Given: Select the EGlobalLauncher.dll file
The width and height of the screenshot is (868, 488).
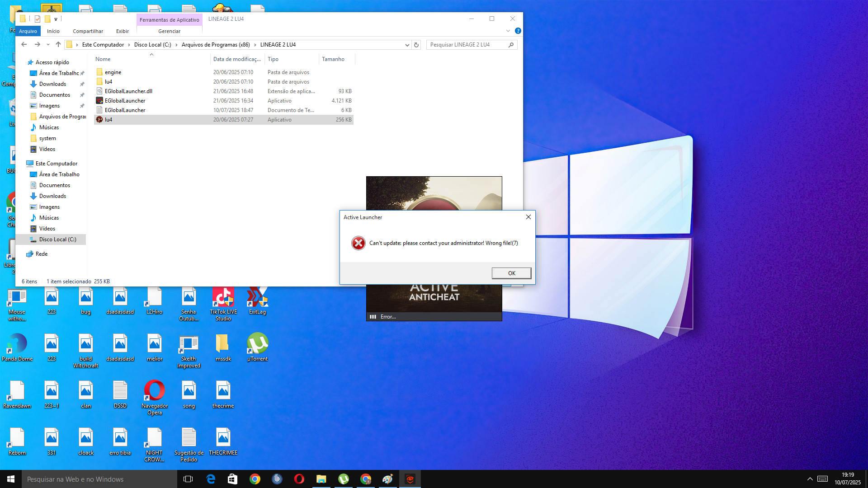Looking at the screenshot, I should [128, 91].
